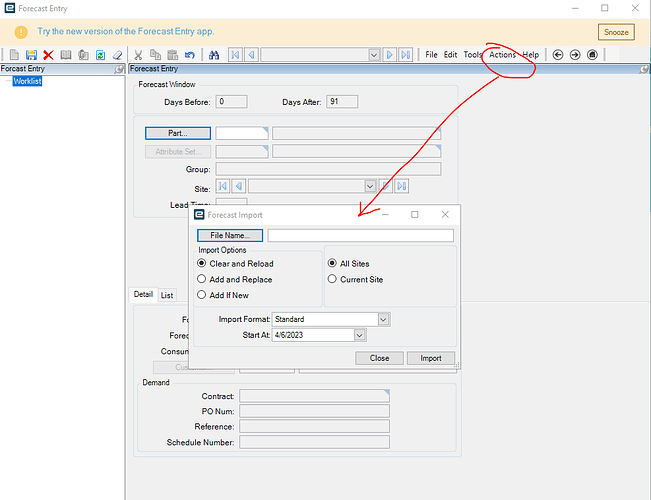
Task: Open the toolbar record navigator dropdown
Action: pyautogui.click(x=374, y=55)
